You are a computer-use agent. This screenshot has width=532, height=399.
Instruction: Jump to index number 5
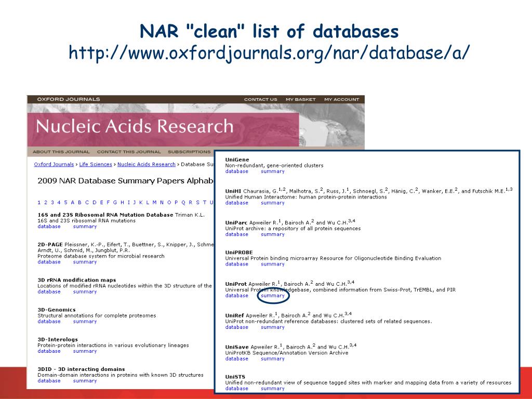tap(65, 203)
